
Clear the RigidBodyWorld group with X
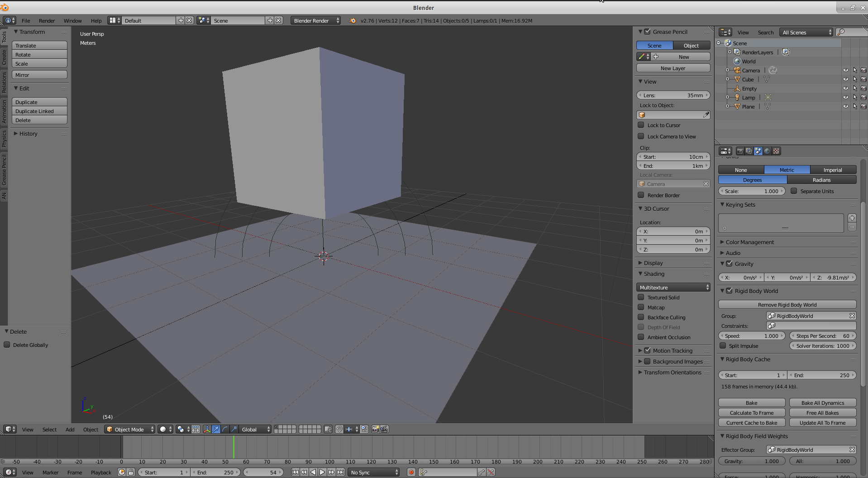click(852, 316)
